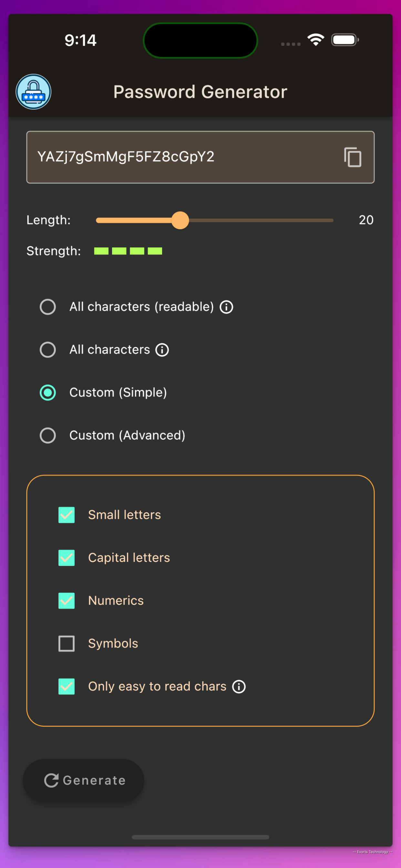Show info for Only easy to read chars

coord(239,687)
